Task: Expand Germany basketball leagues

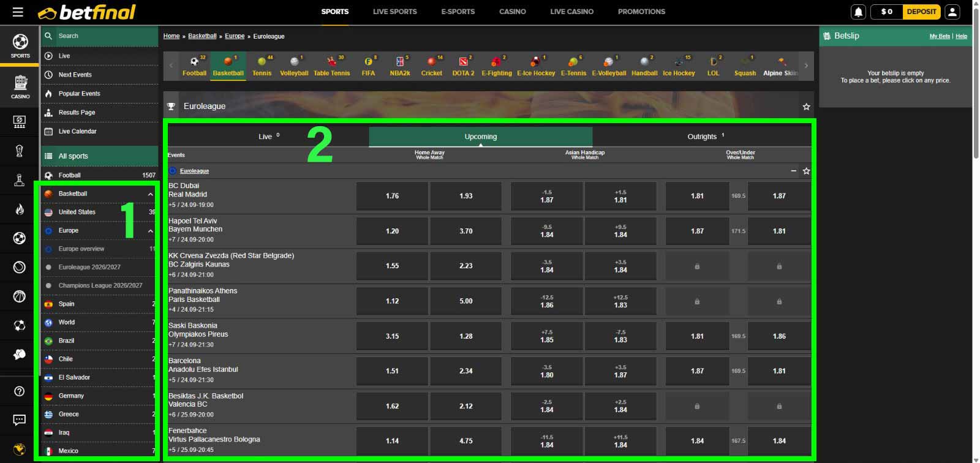Action: (x=99, y=396)
